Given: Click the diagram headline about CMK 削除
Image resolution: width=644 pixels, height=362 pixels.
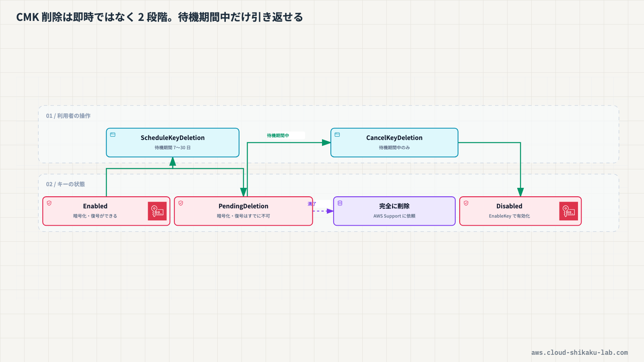Looking at the screenshot, I should (159, 17).
